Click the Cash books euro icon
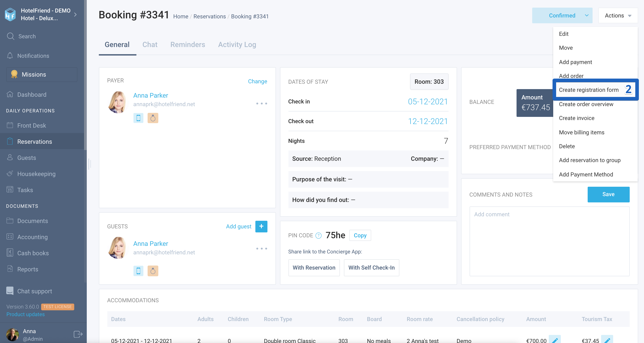This screenshot has height=343, width=644. 10,252
